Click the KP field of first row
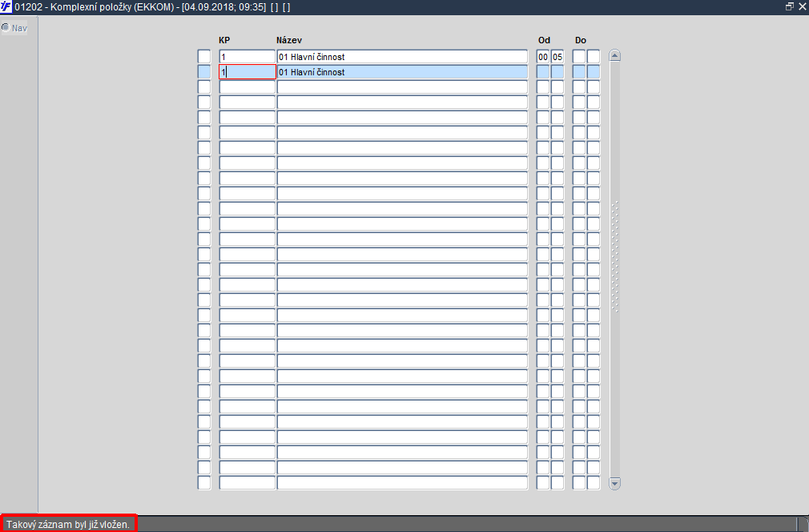The height and width of the screenshot is (532, 809). click(248, 57)
